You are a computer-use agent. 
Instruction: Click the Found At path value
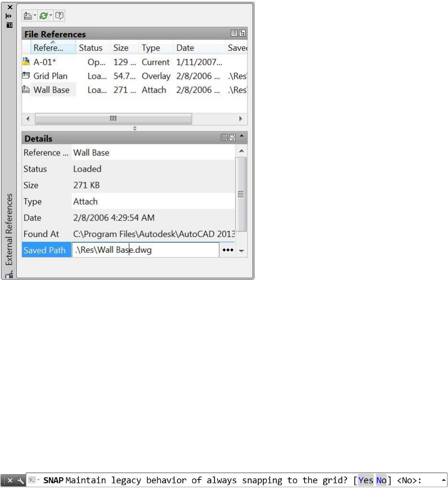coord(154,234)
